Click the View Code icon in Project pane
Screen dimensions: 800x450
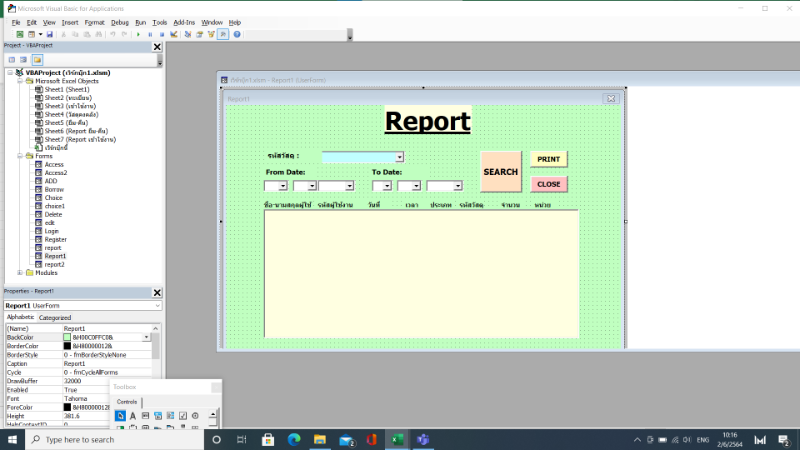[x=10, y=59]
